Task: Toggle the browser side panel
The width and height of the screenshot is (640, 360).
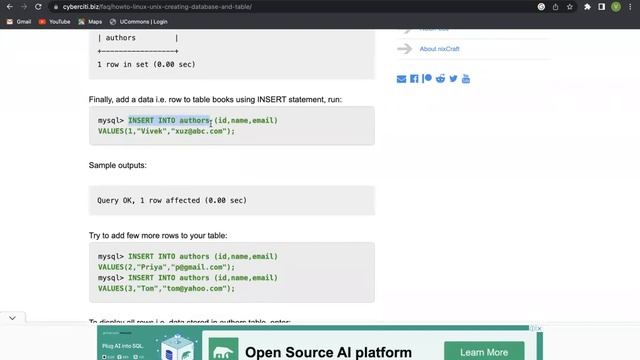Action: 602,7
